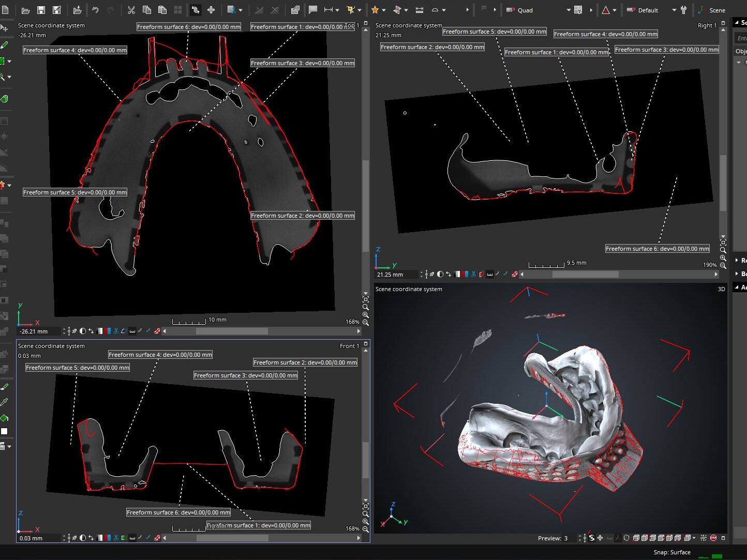
Task: Toggle contrast icon in Front view toolbar
Action: point(82,538)
